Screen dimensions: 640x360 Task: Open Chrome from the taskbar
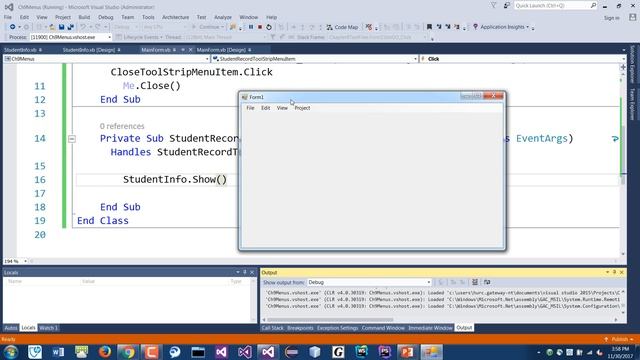click(128, 351)
